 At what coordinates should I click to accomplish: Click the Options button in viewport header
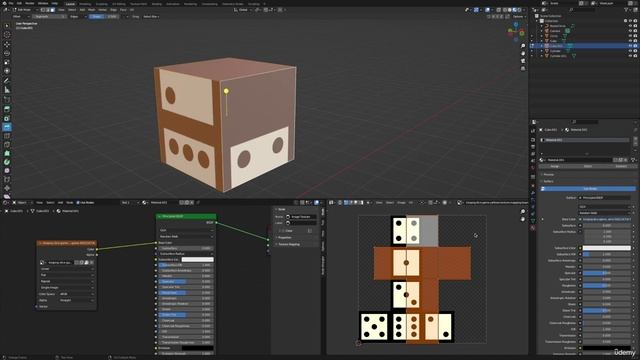coord(518,17)
